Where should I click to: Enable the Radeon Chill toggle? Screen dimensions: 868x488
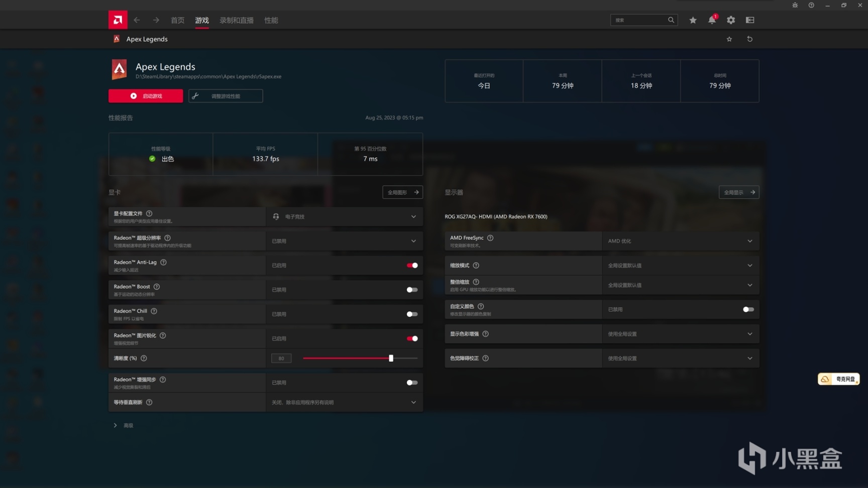tap(412, 314)
